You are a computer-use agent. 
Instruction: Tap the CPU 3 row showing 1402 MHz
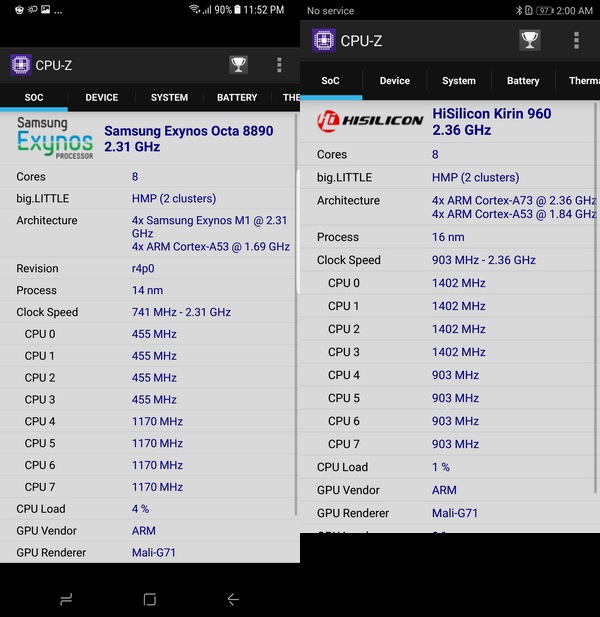[448, 352]
